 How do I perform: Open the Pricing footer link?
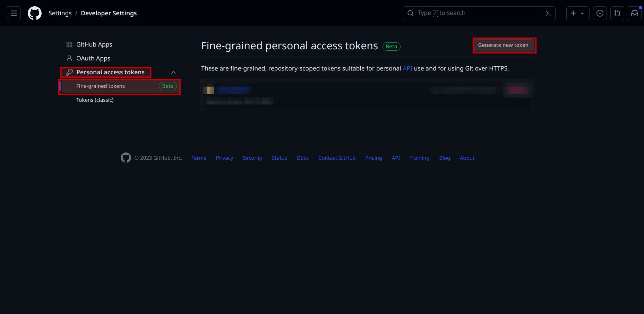[373, 158]
